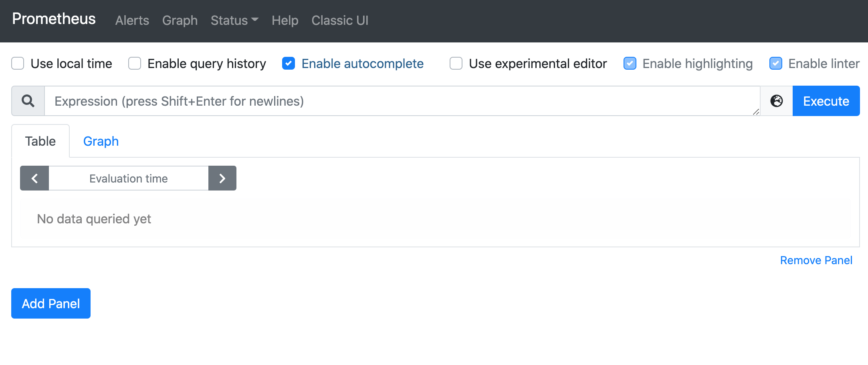Screen dimensions: 868x365
Task: Check the Use local time checkbox
Action: (x=18, y=64)
